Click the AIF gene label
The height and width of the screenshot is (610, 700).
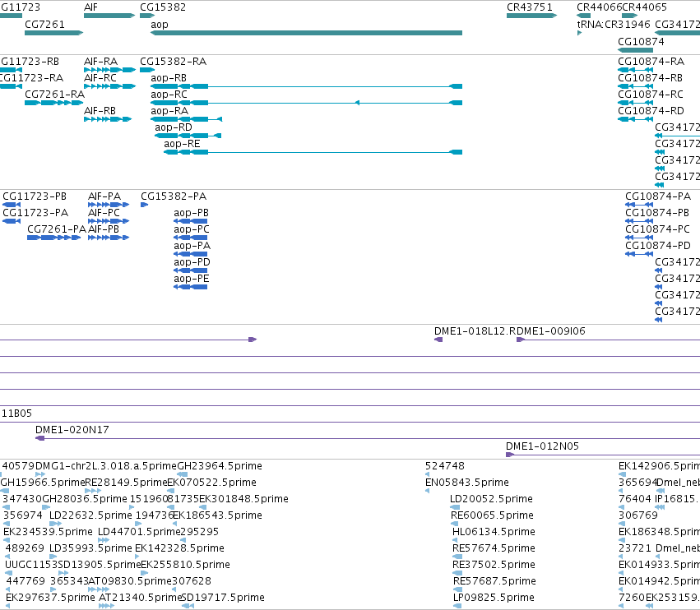pos(90,7)
